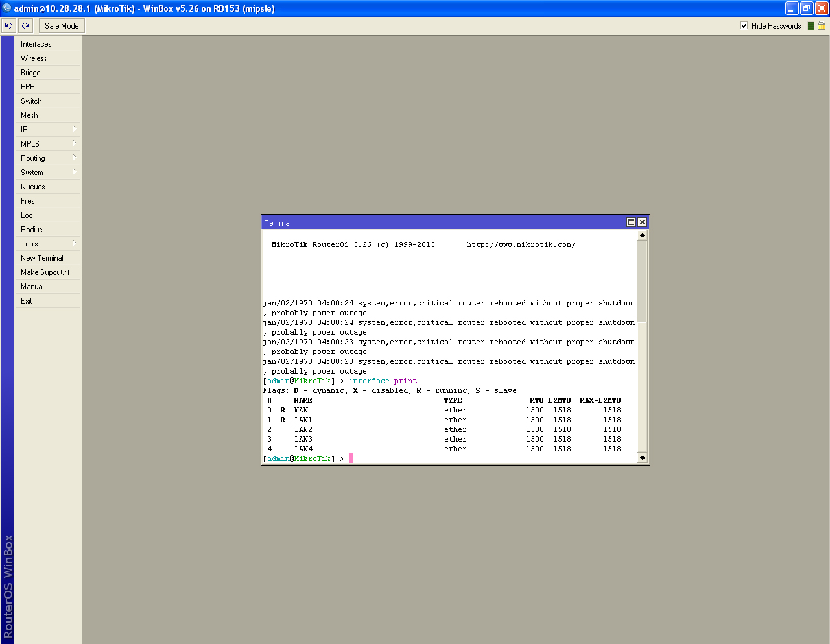
Task: Click the Flags legend line in terminal
Action: [390, 390]
